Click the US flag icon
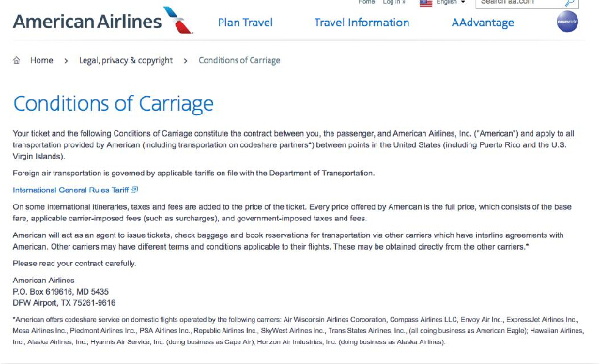 425,3
